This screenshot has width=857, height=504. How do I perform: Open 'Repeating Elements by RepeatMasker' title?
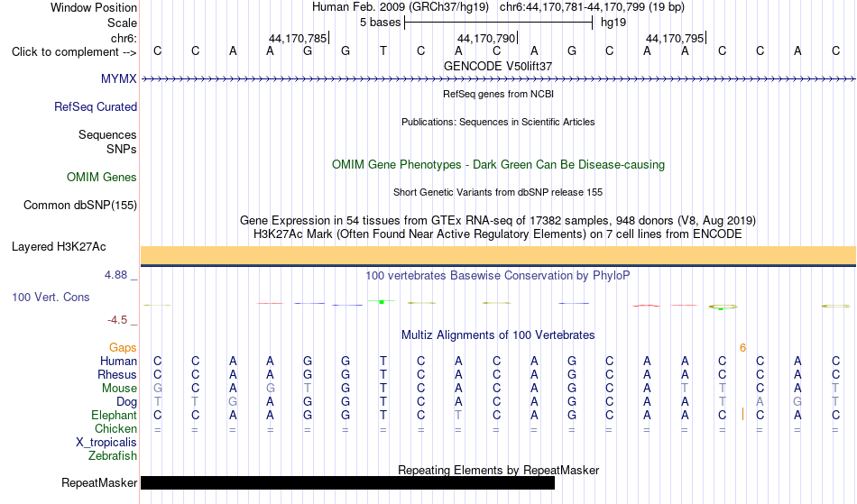[499, 470]
